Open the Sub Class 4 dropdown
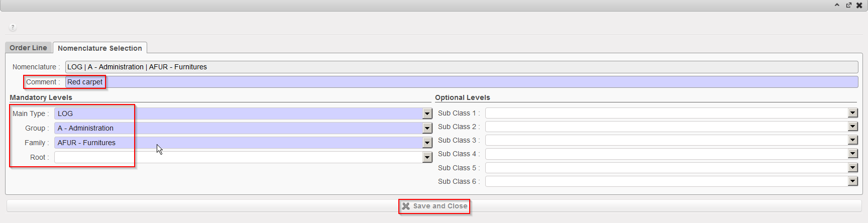This screenshot has width=868, height=223. click(853, 154)
